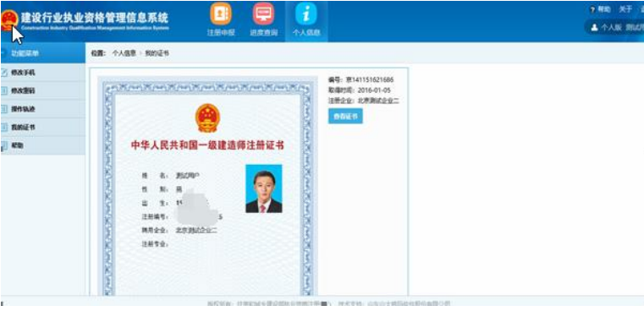Click the system title 建设行业执业资格管理信息系统
Screen dimensions: 644x311
95,18
